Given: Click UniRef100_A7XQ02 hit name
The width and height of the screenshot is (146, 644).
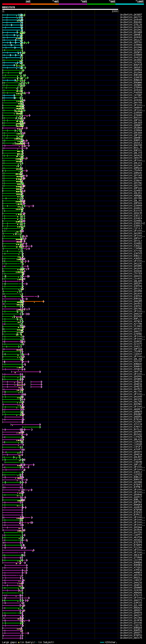Looking at the screenshot, I should [131, 567].
